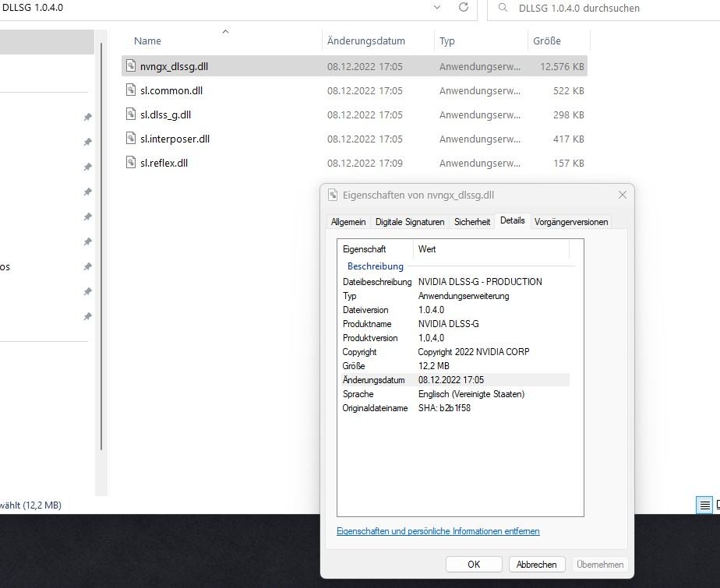Select file name sl.interposer.dll
The image size is (720, 588).
pos(175,139)
